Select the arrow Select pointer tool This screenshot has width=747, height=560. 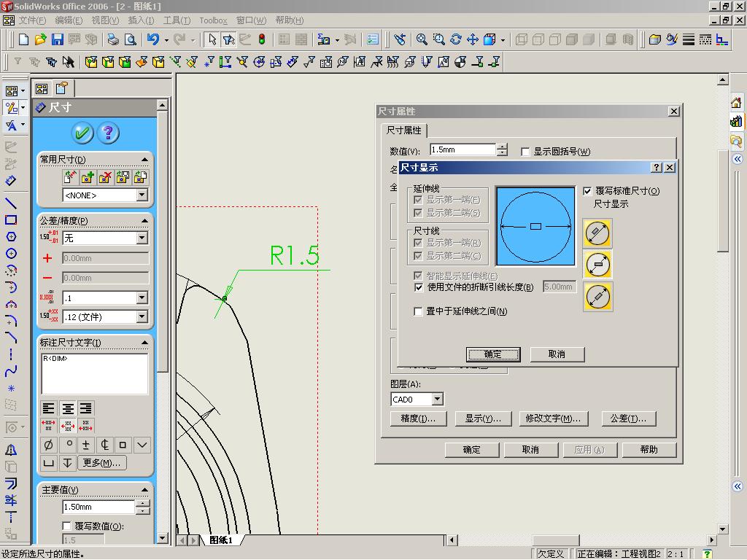pyautogui.click(x=212, y=39)
